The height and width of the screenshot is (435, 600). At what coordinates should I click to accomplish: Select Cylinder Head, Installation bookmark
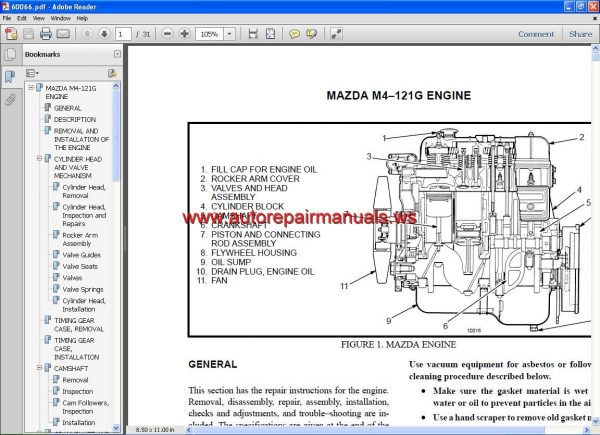84,305
